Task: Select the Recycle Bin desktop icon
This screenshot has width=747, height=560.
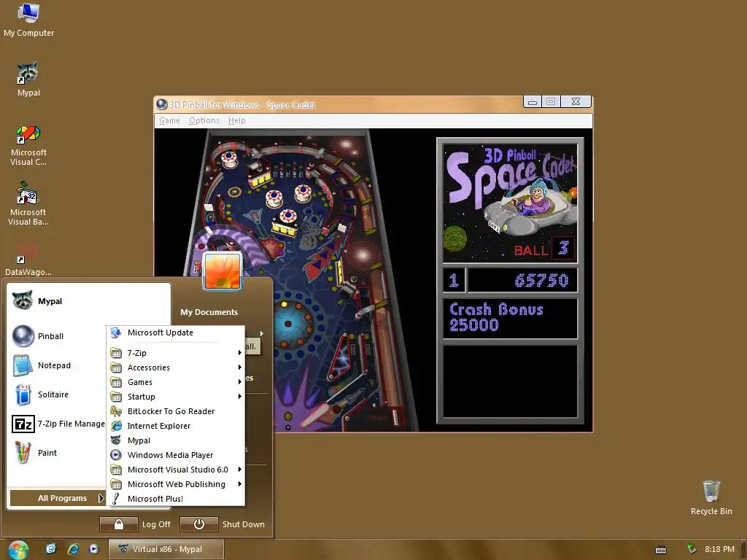Action: point(711,497)
